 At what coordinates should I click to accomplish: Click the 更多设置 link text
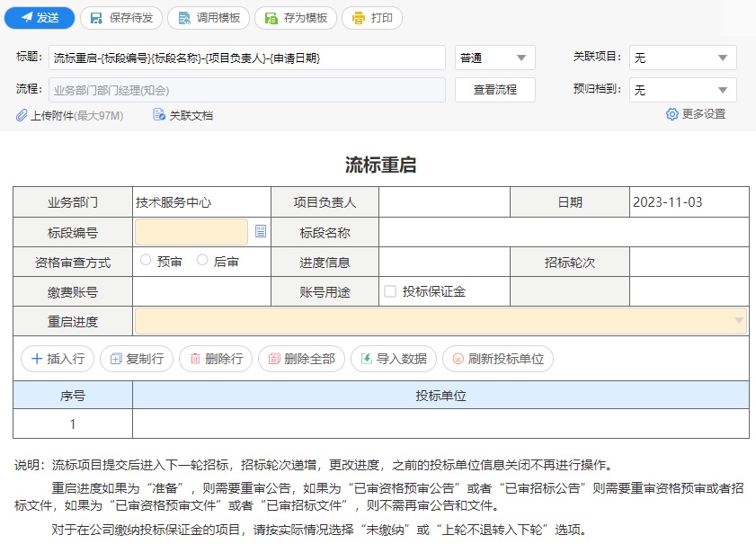[704, 114]
